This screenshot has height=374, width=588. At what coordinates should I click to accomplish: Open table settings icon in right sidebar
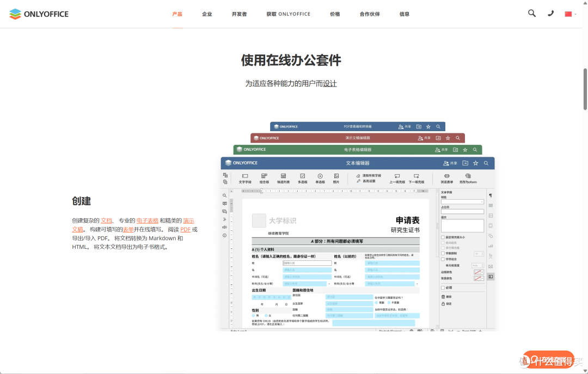click(491, 206)
